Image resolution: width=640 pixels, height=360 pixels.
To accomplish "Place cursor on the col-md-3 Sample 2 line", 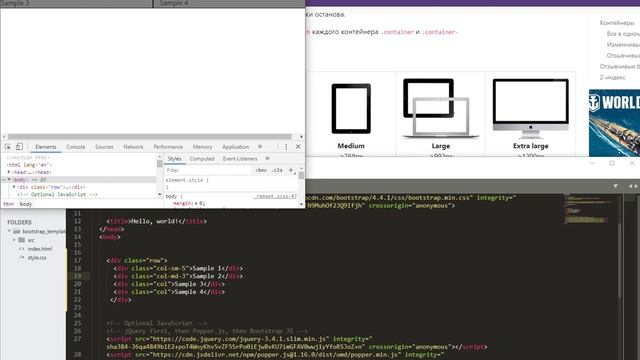I will (x=178, y=276).
